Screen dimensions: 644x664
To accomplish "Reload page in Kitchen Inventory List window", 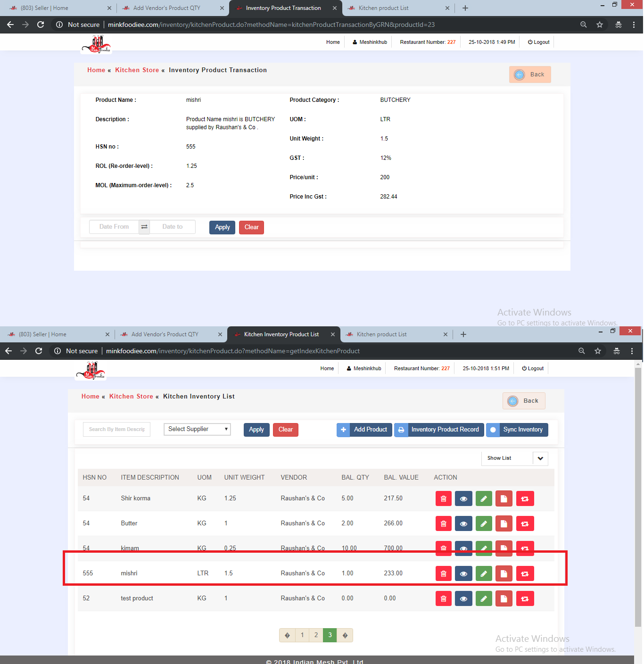I will (x=39, y=351).
